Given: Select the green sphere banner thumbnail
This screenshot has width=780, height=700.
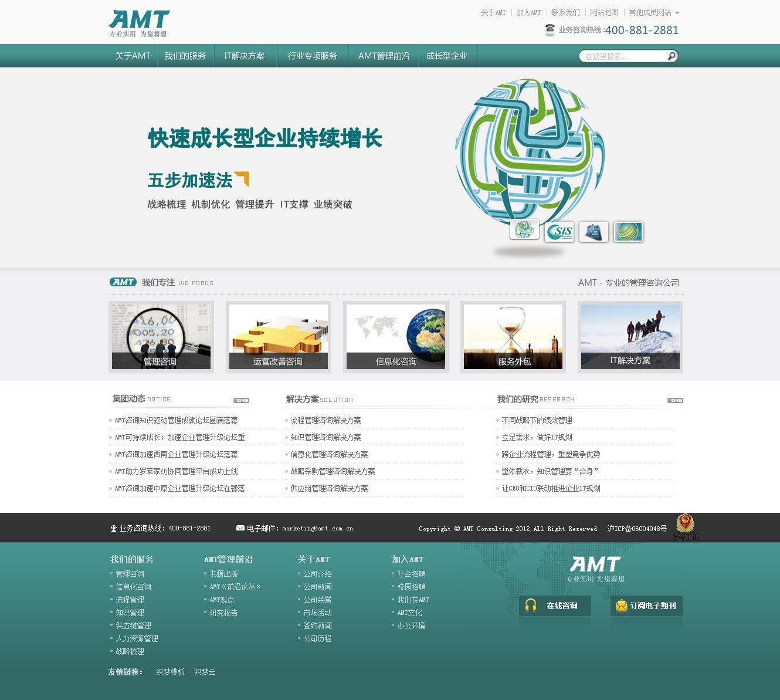Looking at the screenshot, I should point(628,231).
